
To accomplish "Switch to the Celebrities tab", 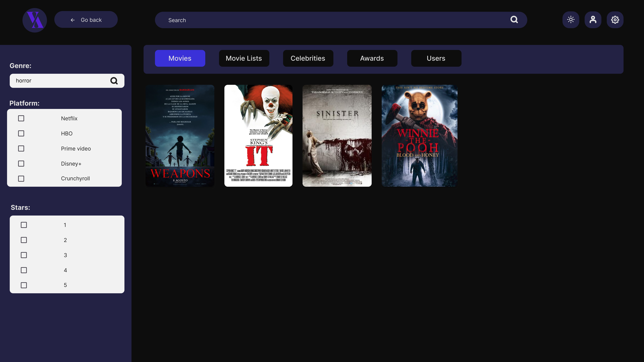I will click(308, 58).
